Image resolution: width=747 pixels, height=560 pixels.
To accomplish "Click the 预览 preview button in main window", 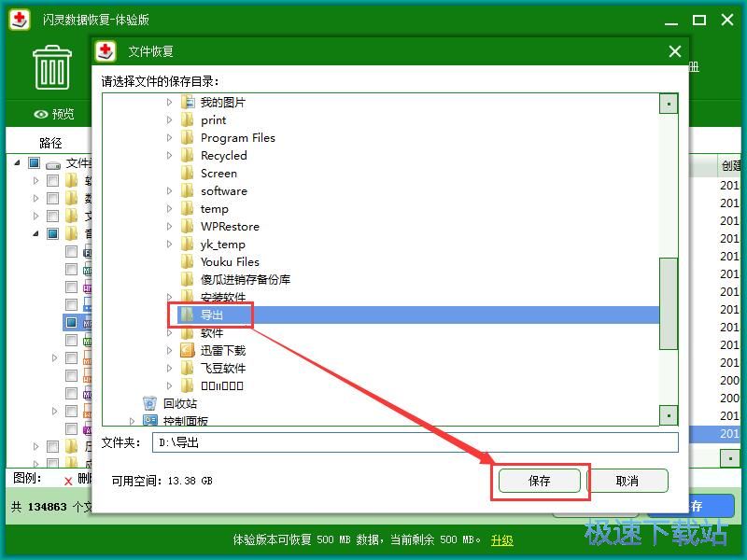I will 54,114.
